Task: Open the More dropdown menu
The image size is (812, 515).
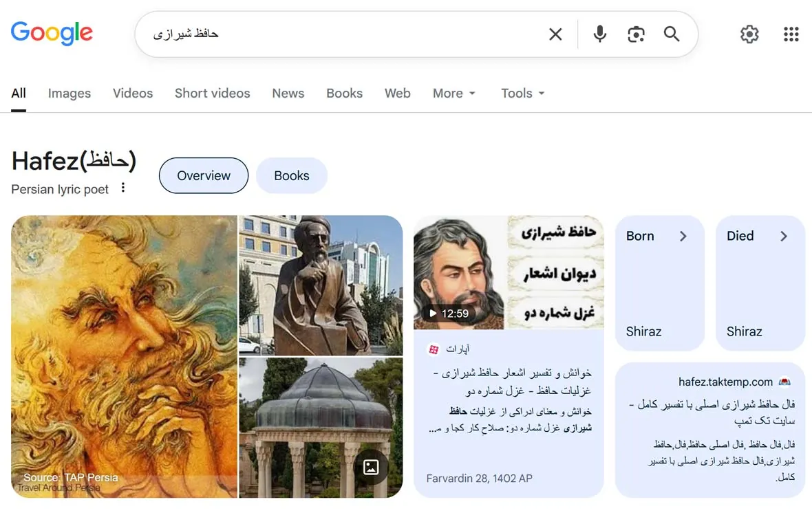Action: click(x=454, y=93)
